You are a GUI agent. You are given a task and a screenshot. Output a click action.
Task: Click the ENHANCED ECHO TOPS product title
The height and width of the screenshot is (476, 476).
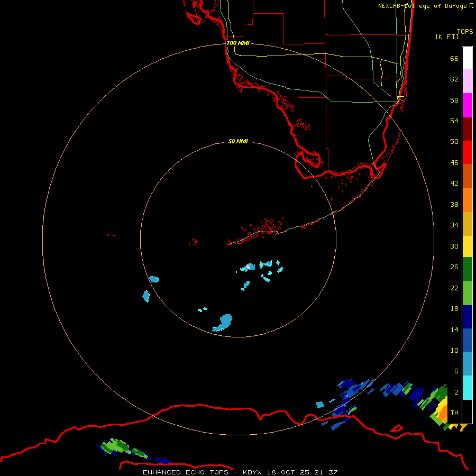pos(186,472)
